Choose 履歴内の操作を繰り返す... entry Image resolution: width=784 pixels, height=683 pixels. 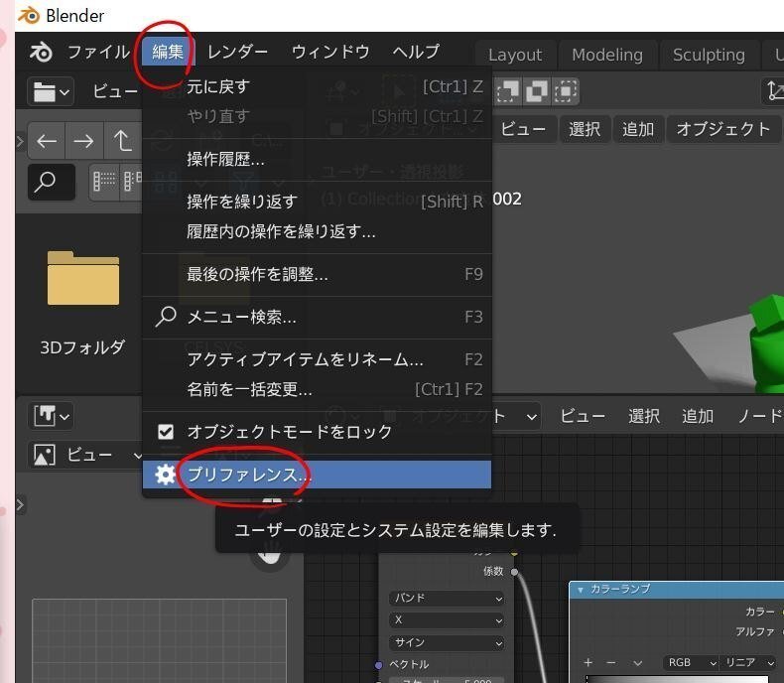pos(317,231)
